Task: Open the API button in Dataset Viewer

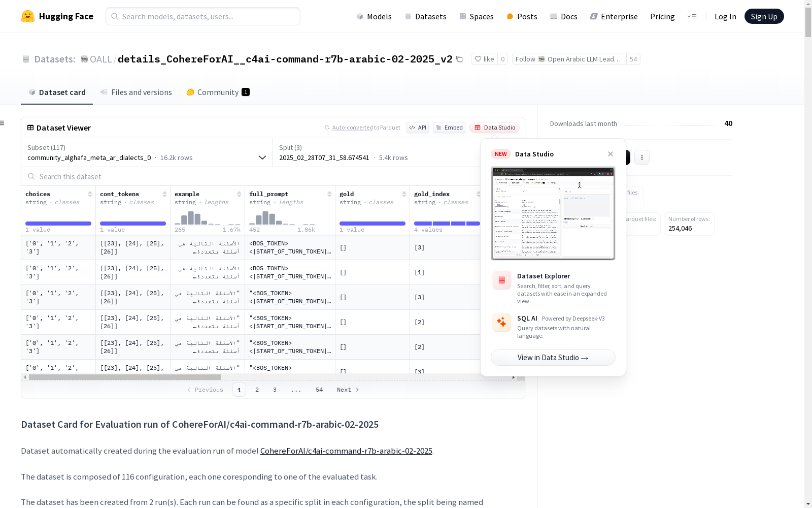Action: (x=418, y=128)
